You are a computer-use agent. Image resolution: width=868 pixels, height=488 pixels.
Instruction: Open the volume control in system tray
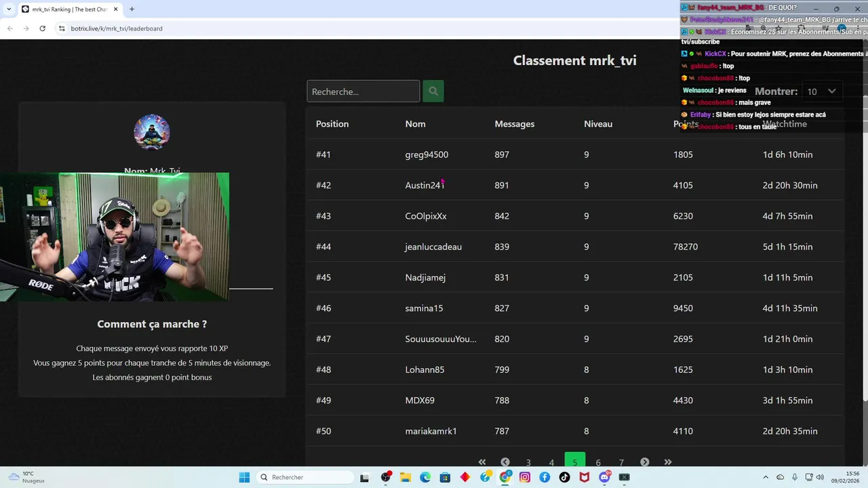tap(820, 477)
